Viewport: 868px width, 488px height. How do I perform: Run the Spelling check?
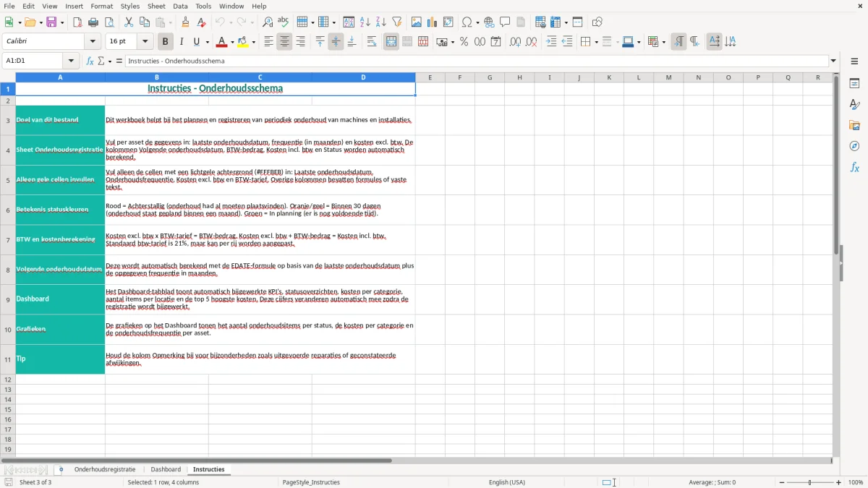(x=284, y=22)
